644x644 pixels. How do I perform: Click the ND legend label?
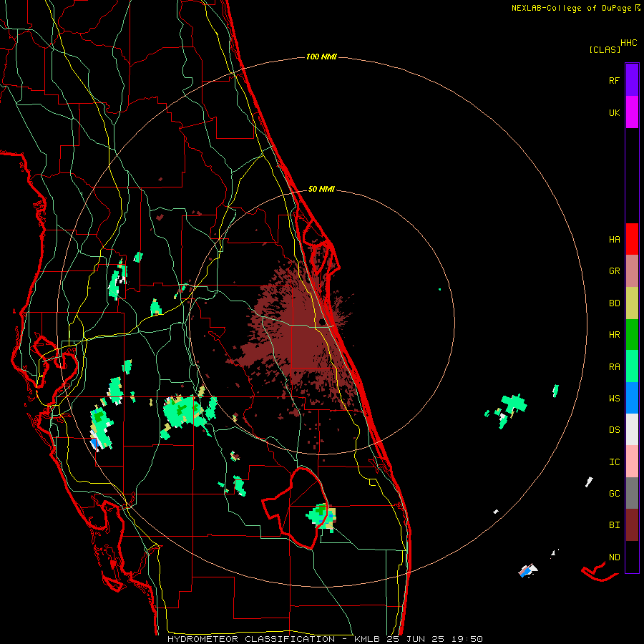[614, 557]
